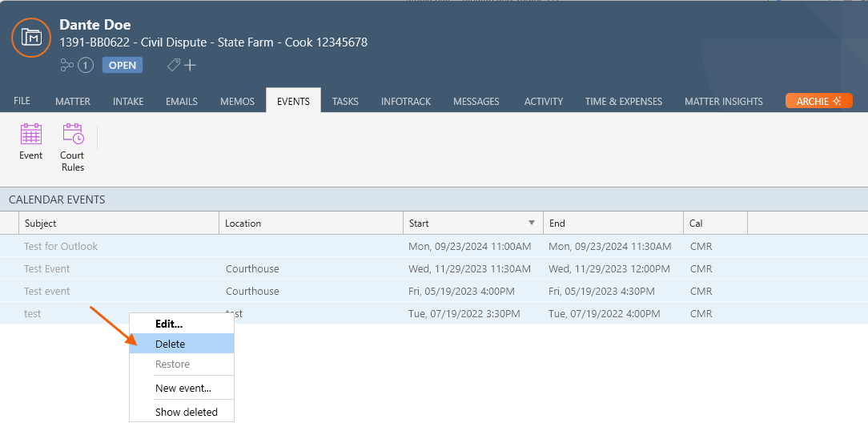868x427 pixels.
Task: Click Courthouse location of Test Event 11/29/2023
Action: coord(252,268)
